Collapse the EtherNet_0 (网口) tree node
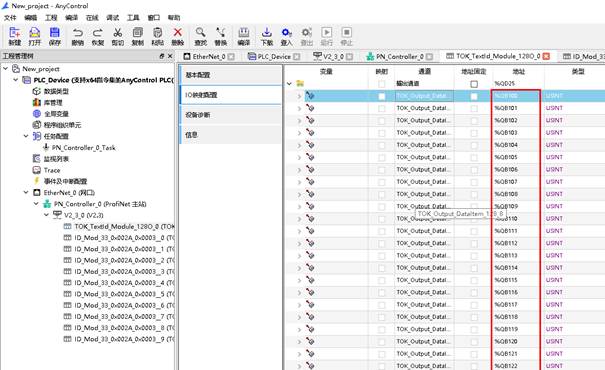The height and width of the screenshot is (370, 605). coord(26,192)
